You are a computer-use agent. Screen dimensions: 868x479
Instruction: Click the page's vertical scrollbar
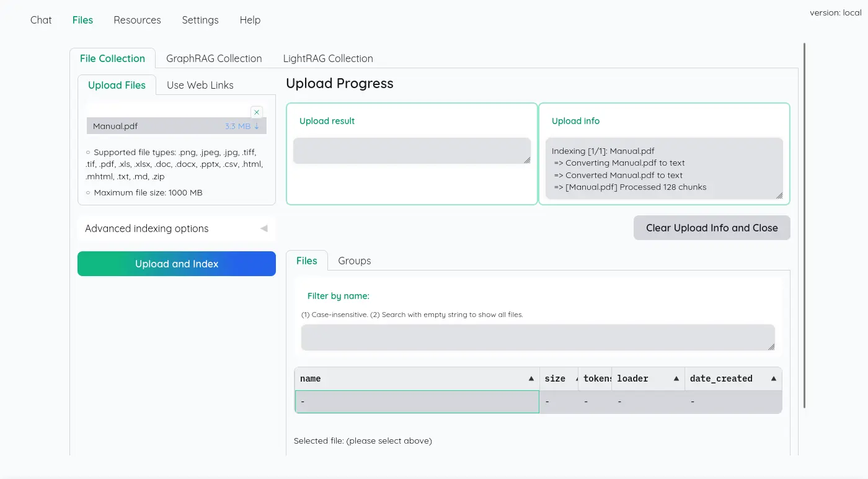click(804, 223)
